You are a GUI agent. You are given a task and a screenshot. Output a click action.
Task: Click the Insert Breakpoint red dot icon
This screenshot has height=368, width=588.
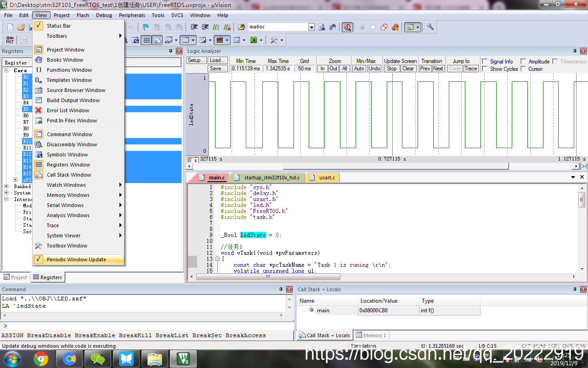tap(362, 27)
